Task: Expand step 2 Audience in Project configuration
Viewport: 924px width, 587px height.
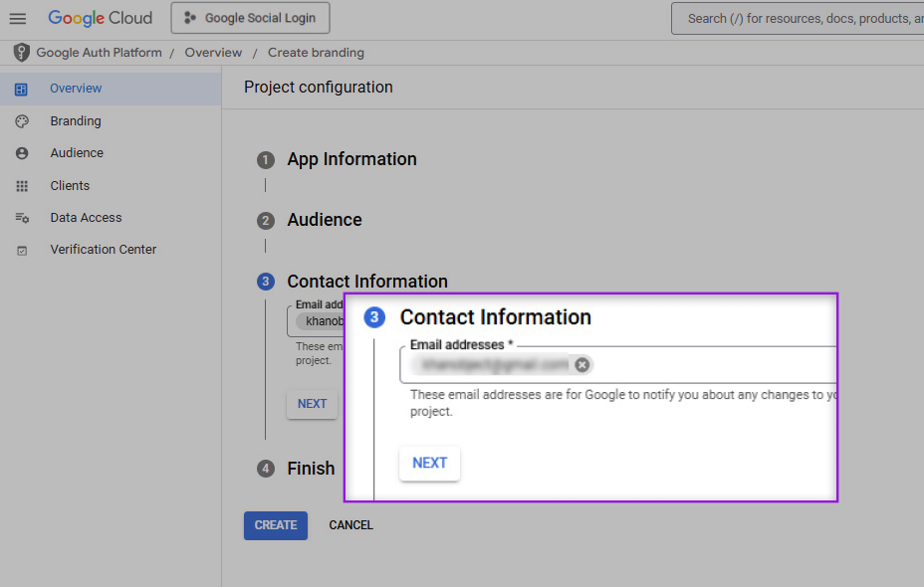Action: click(324, 220)
